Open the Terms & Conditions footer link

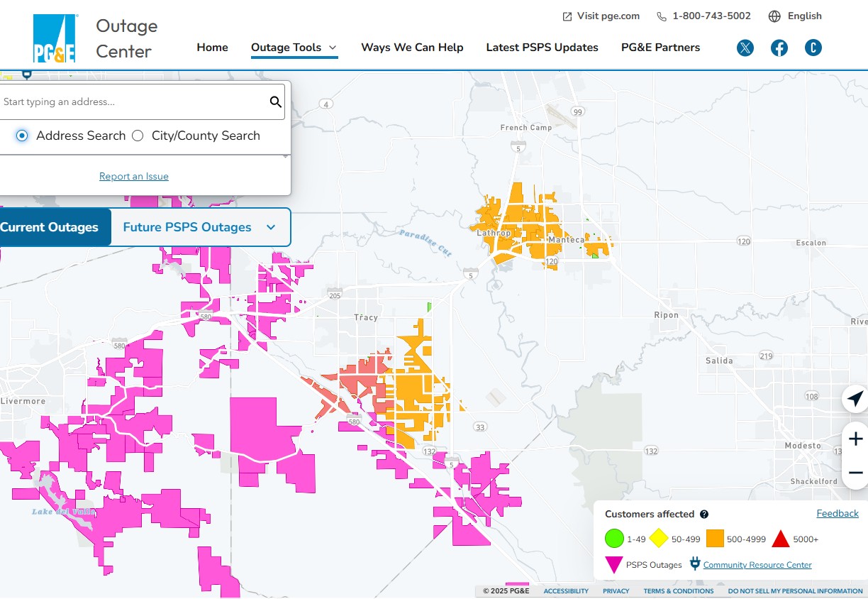(679, 591)
